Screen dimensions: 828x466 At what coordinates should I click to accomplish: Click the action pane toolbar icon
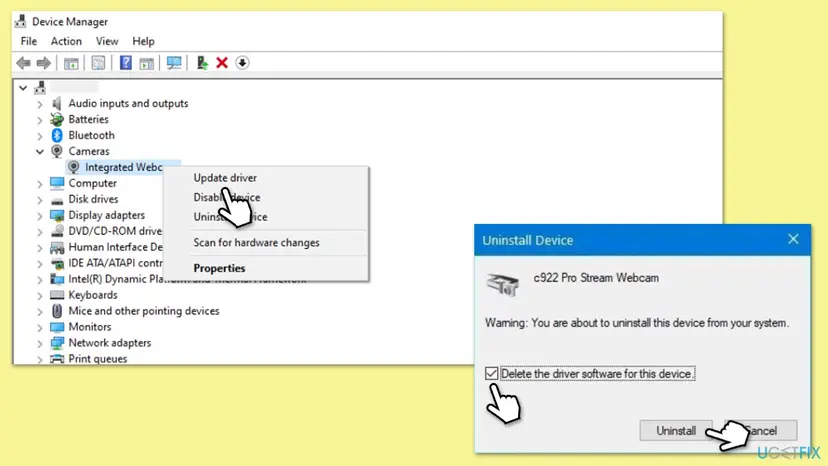coord(146,63)
